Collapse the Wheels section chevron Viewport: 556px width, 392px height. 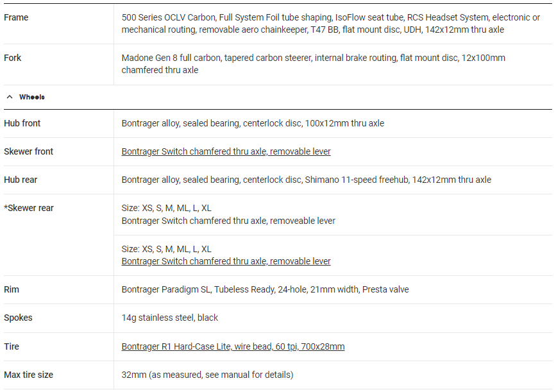(x=10, y=97)
